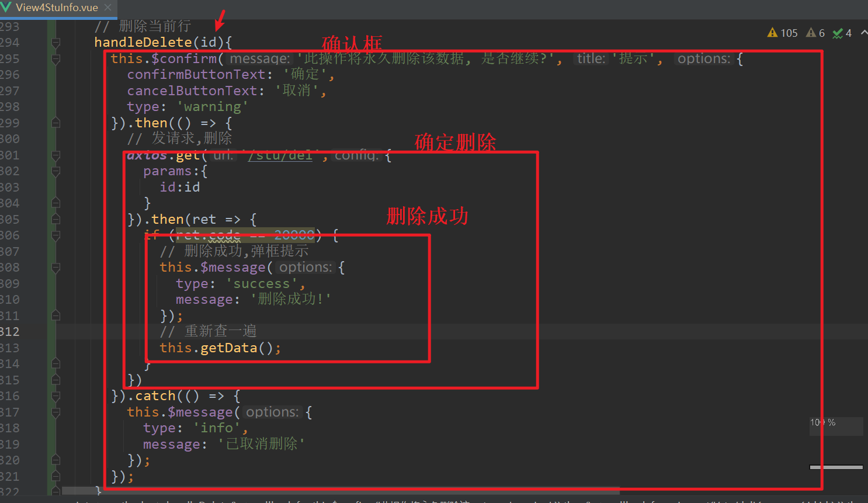Collapse the axios.get call at line 301
Viewport: 868px width, 503px height.
coord(55,155)
